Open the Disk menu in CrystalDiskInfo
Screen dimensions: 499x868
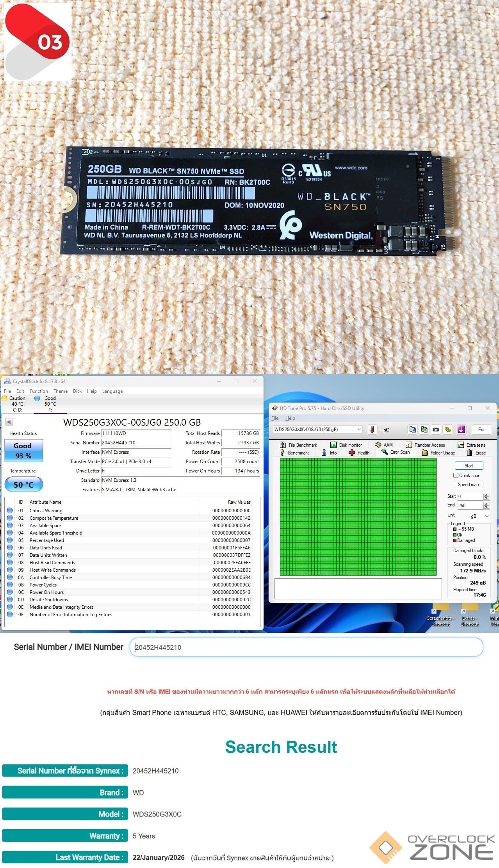tap(77, 391)
